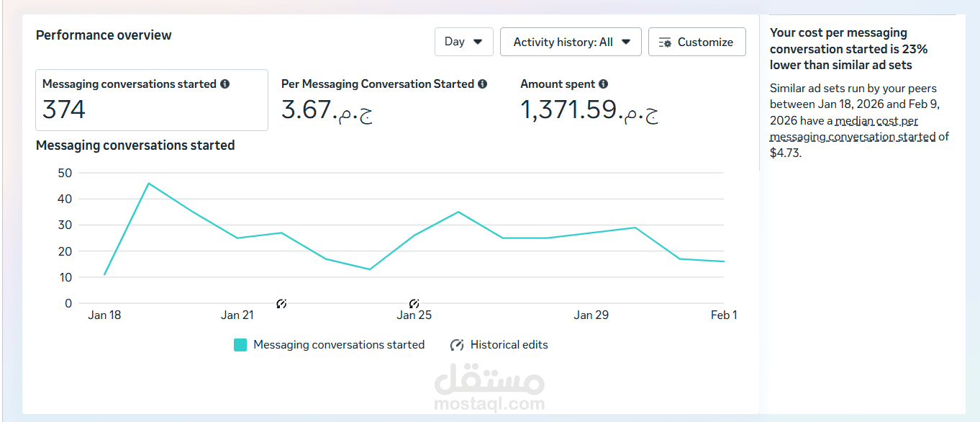Screen dimensions: 980x422
Task: Click the Jan 21 axis label
Action: (237, 315)
